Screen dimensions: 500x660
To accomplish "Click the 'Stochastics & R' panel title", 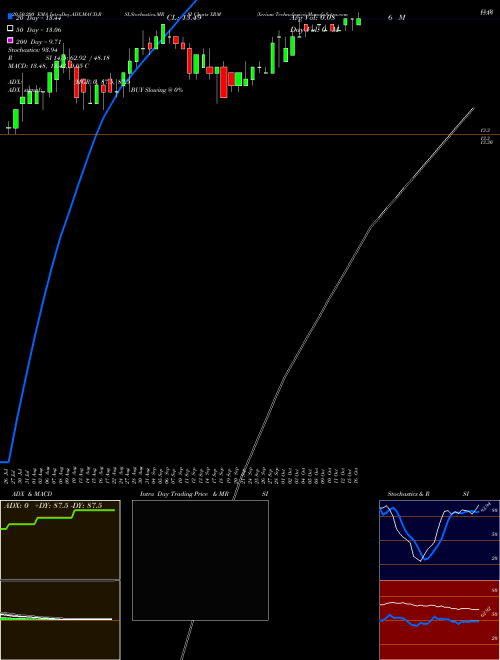I will tap(409, 494).
